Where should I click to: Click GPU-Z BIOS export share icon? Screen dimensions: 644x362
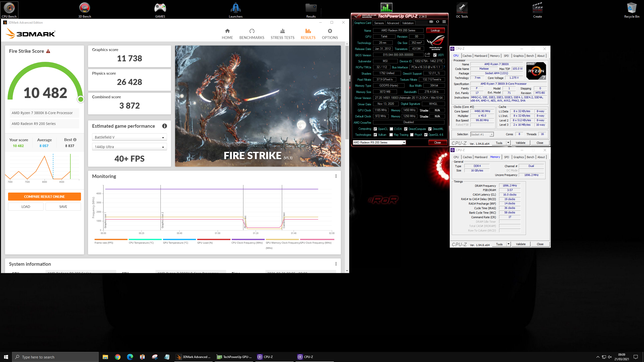tap(427, 55)
